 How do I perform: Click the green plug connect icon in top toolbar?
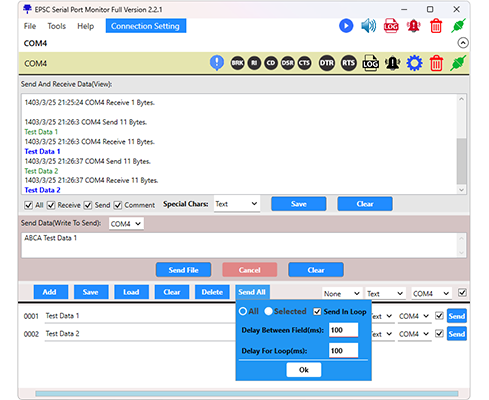coord(458,26)
